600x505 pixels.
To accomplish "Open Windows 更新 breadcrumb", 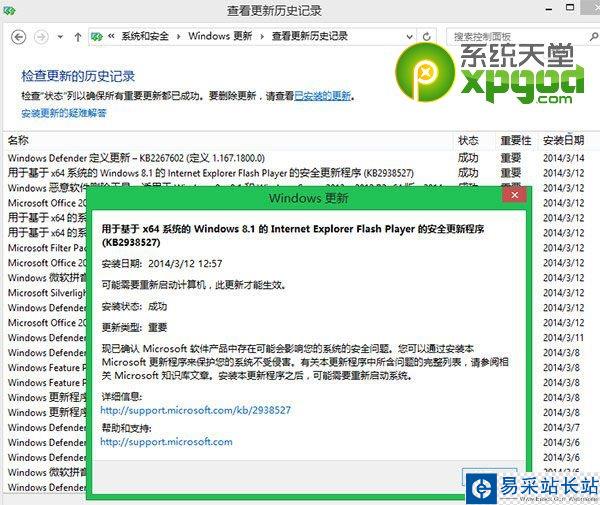I will [x=220, y=36].
